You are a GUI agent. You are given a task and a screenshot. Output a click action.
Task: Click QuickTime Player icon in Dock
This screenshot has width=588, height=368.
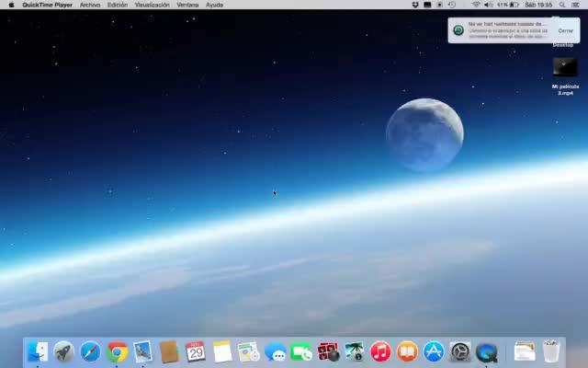click(x=487, y=351)
